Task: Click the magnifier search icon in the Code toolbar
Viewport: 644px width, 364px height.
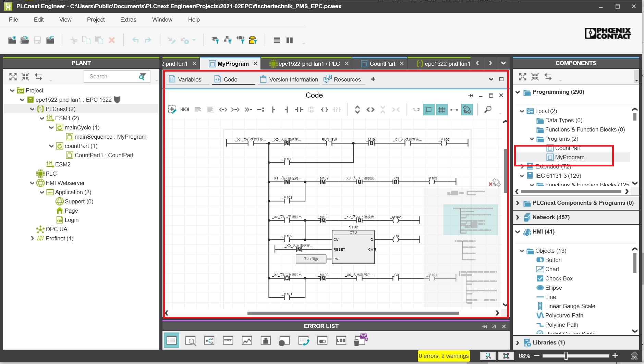Action: tap(487, 110)
